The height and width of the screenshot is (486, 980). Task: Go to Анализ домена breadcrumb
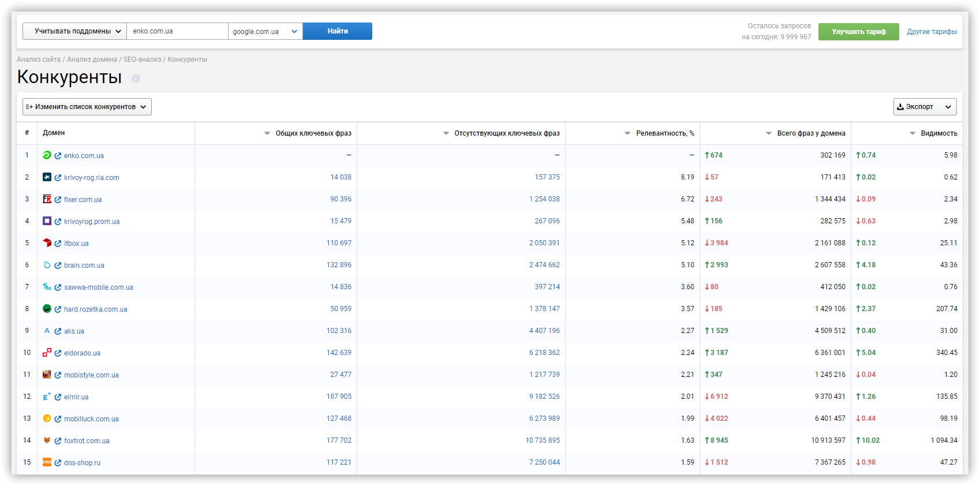pyautogui.click(x=92, y=59)
